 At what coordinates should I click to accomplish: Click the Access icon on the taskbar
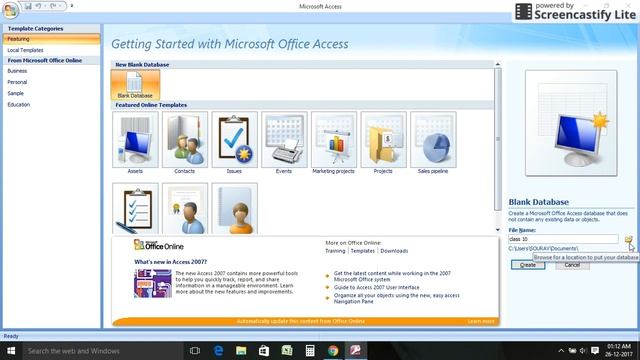pos(356,351)
